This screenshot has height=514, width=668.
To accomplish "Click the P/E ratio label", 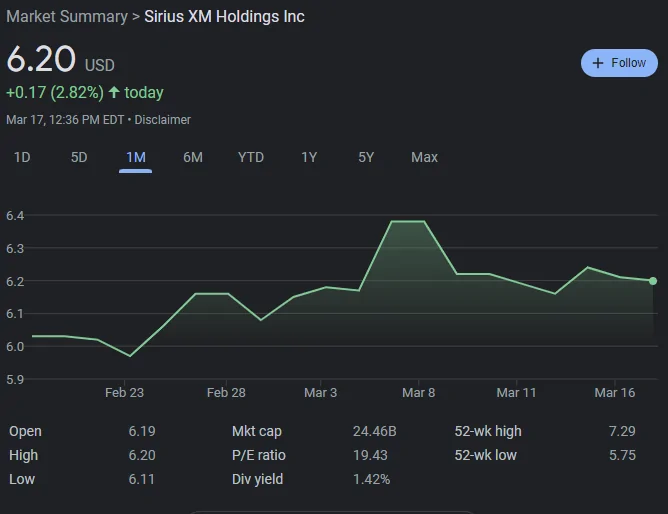I will (259, 455).
